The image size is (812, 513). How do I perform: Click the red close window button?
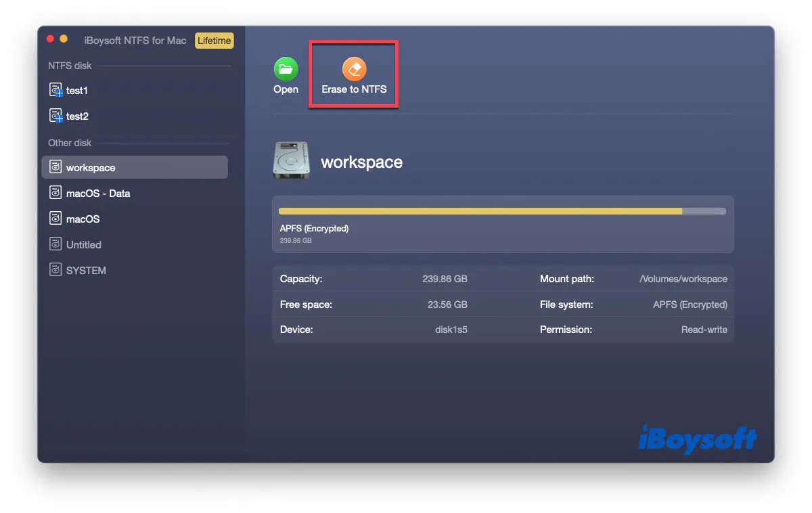(x=50, y=39)
